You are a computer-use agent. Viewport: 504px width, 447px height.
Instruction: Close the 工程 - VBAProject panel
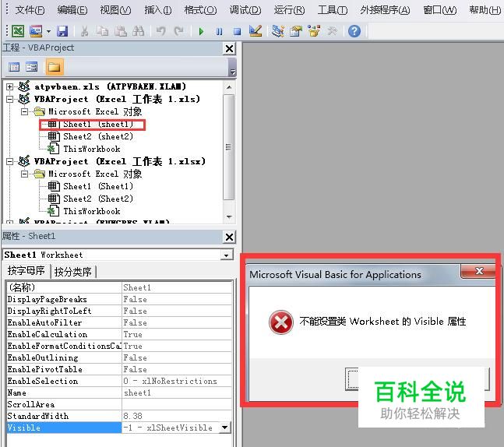tap(229, 48)
